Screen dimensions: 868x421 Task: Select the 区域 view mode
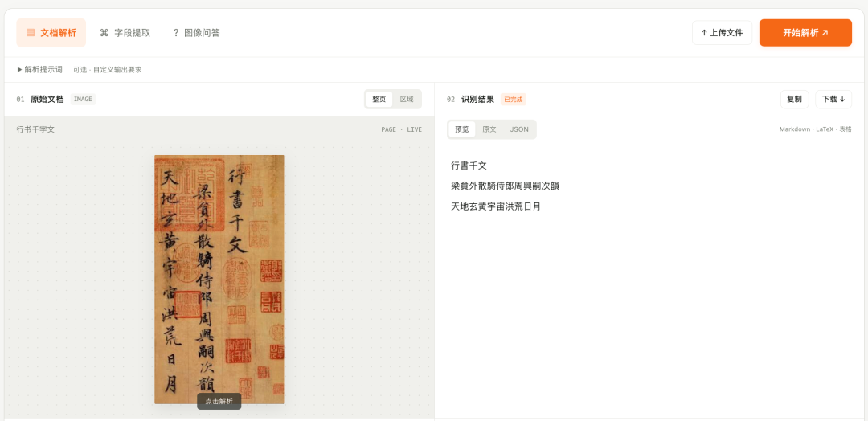(x=407, y=99)
